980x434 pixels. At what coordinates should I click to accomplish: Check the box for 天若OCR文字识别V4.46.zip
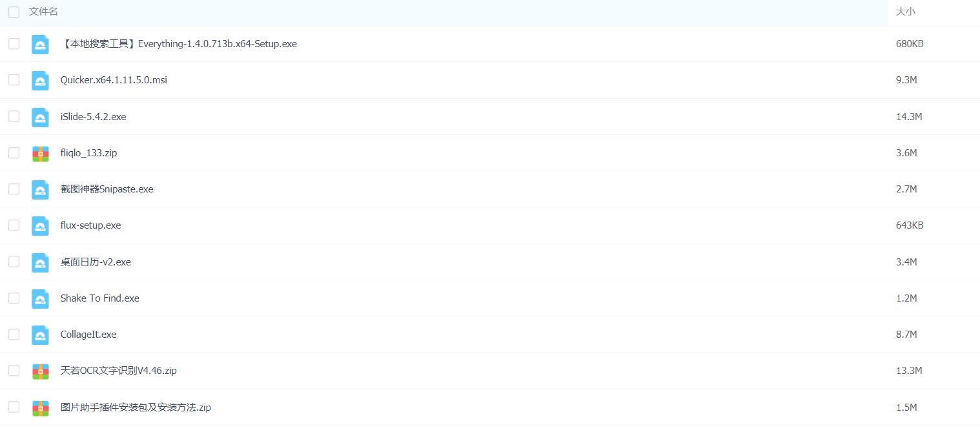[14, 371]
